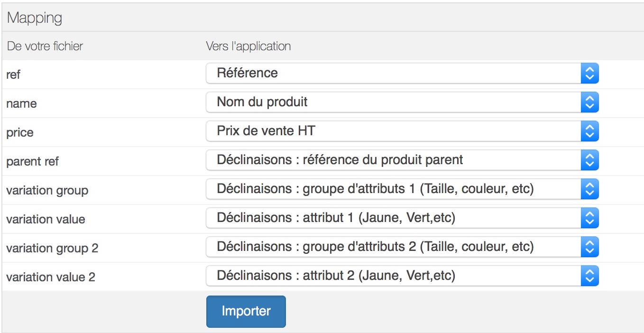Open the attribut 2 dropdown
The image size is (644, 333).
[402, 276]
